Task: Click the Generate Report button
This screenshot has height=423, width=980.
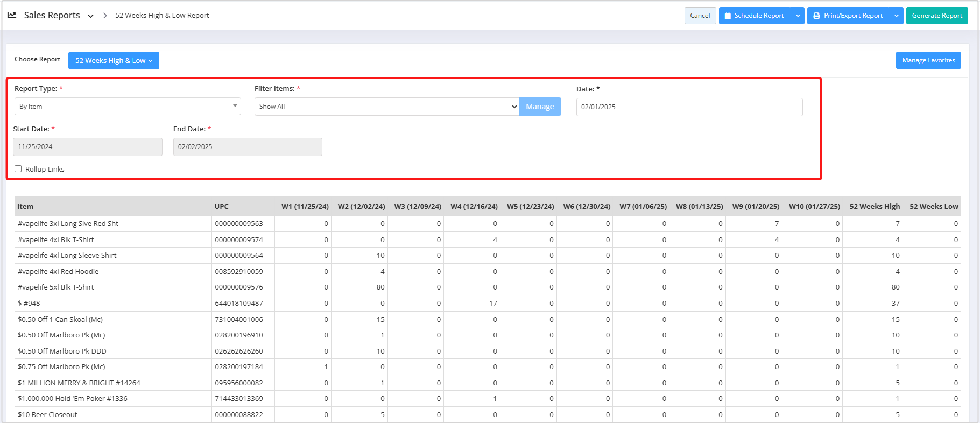Action: click(x=936, y=16)
